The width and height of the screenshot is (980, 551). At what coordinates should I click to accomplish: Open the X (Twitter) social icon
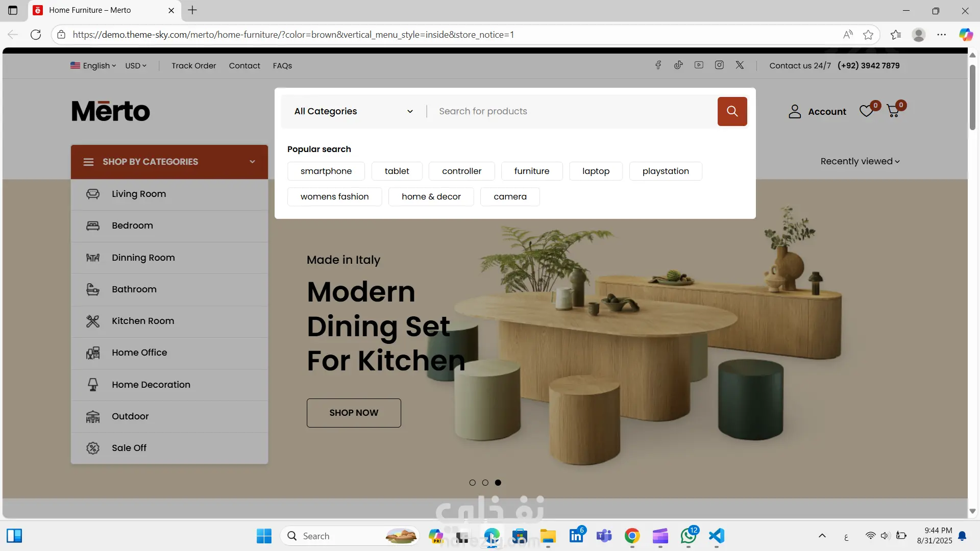(x=740, y=65)
